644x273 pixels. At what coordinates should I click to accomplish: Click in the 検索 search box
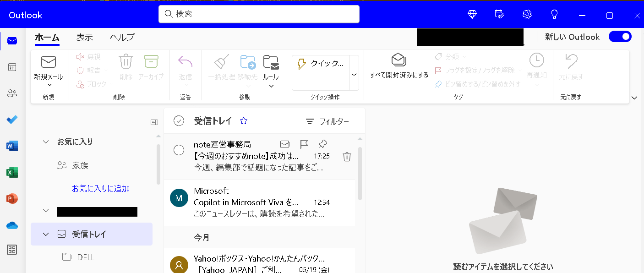[x=259, y=14]
